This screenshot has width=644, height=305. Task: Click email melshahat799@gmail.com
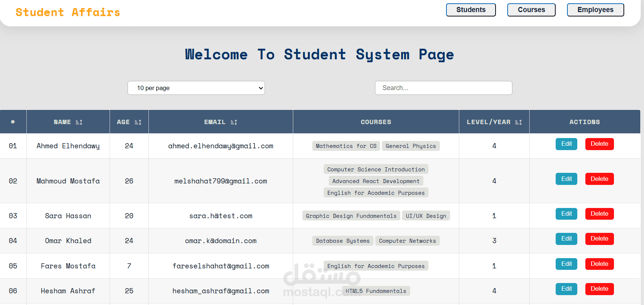(221, 181)
